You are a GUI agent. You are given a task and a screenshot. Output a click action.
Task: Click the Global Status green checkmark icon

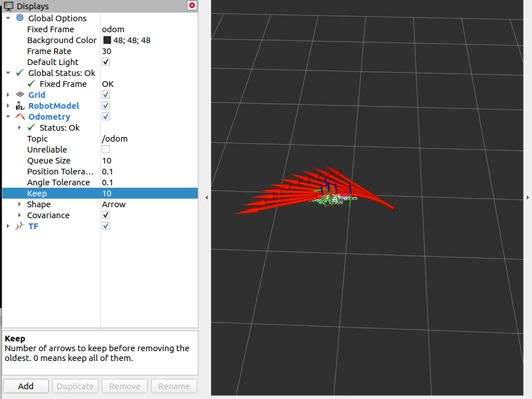pos(20,73)
